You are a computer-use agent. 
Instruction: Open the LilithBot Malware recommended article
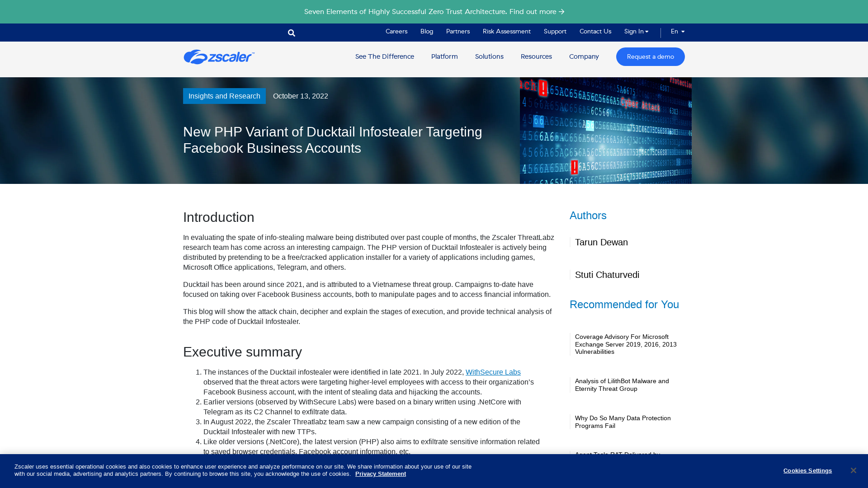[622, 385]
